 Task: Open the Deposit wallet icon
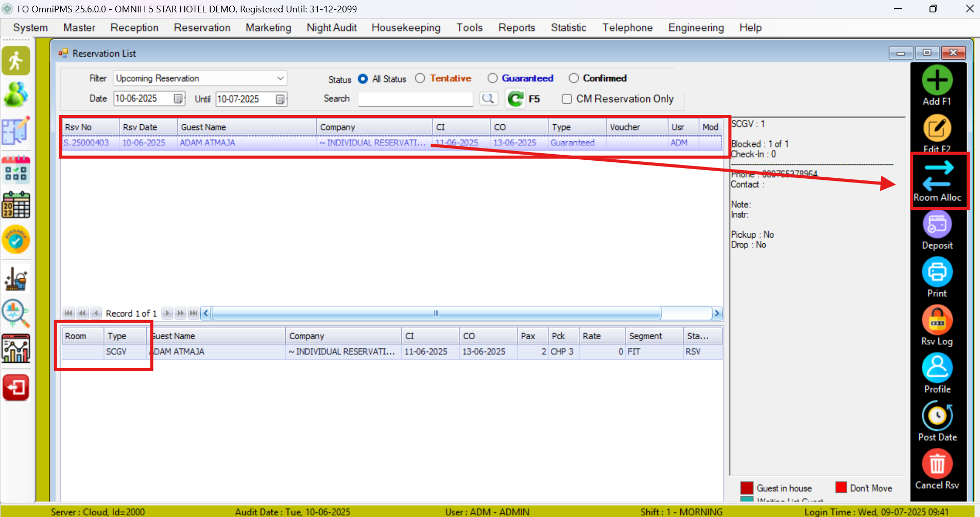[x=937, y=224]
